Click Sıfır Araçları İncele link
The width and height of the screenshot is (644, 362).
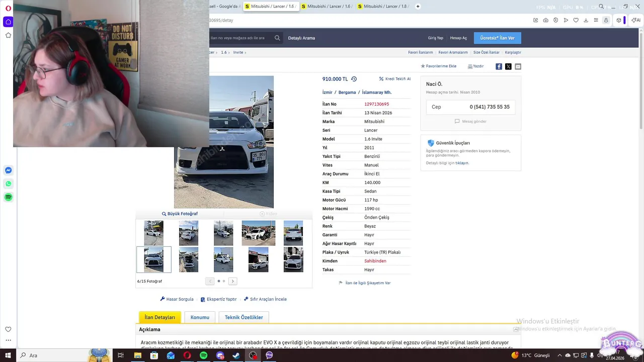point(265,299)
